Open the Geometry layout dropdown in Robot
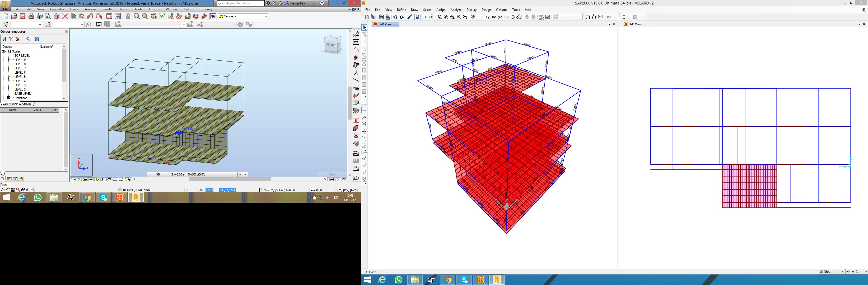 (265, 16)
